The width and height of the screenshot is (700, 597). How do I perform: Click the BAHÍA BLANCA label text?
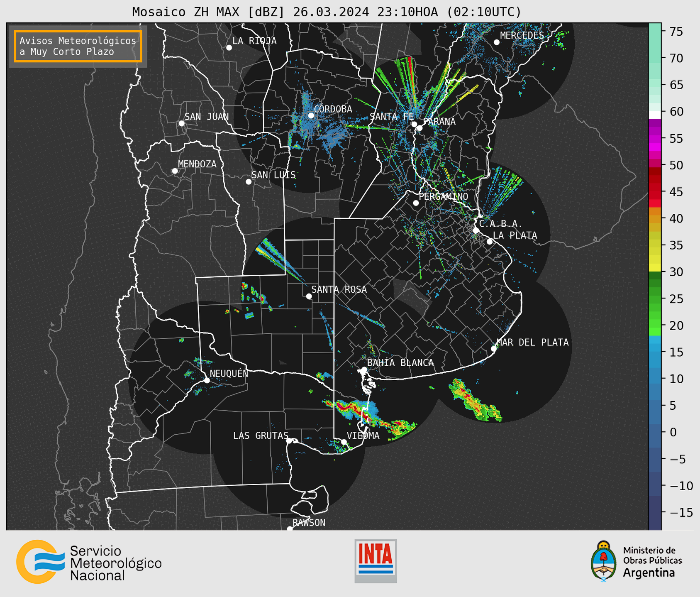point(400,363)
